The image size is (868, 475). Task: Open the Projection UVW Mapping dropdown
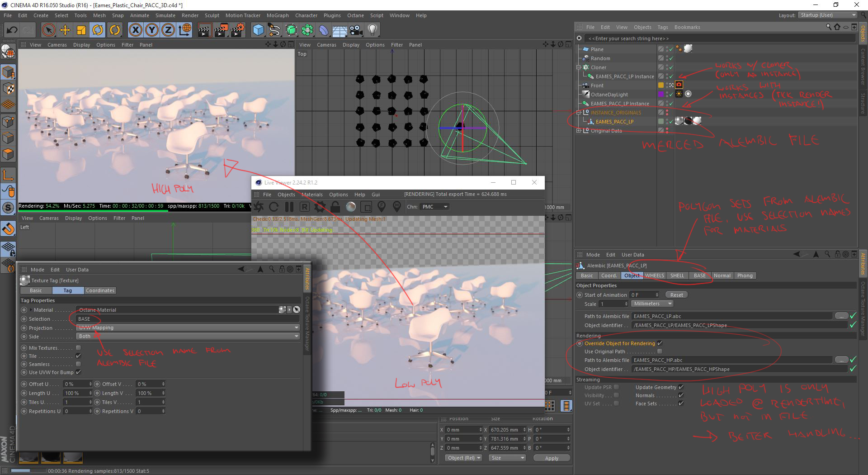188,328
